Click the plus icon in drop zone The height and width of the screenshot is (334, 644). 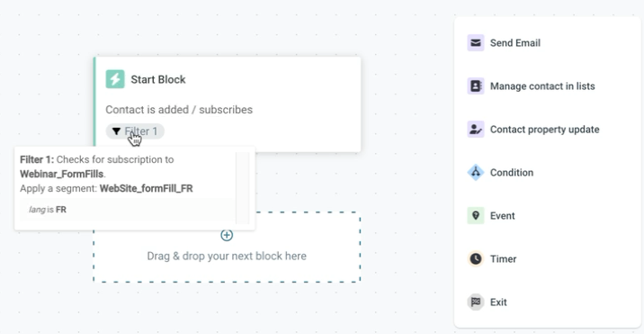tap(227, 235)
